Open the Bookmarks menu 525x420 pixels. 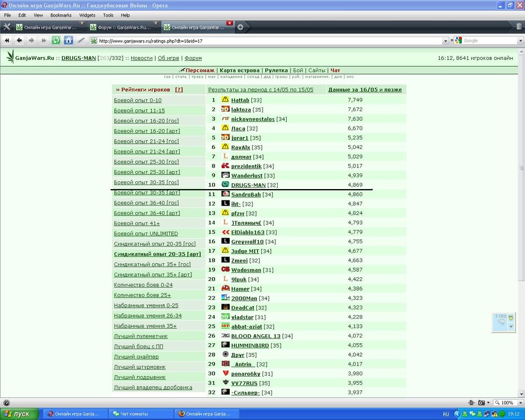pos(60,15)
